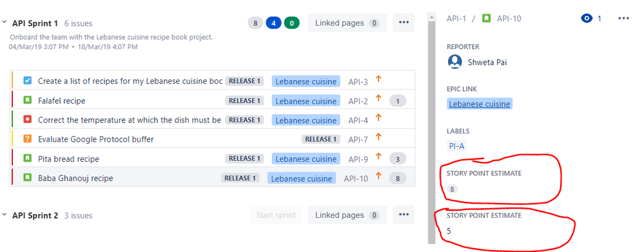Viewport: 644px width, 252px height.
Task: Click the disabled Start sprint button
Action: pyautogui.click(x=276, y=215)
